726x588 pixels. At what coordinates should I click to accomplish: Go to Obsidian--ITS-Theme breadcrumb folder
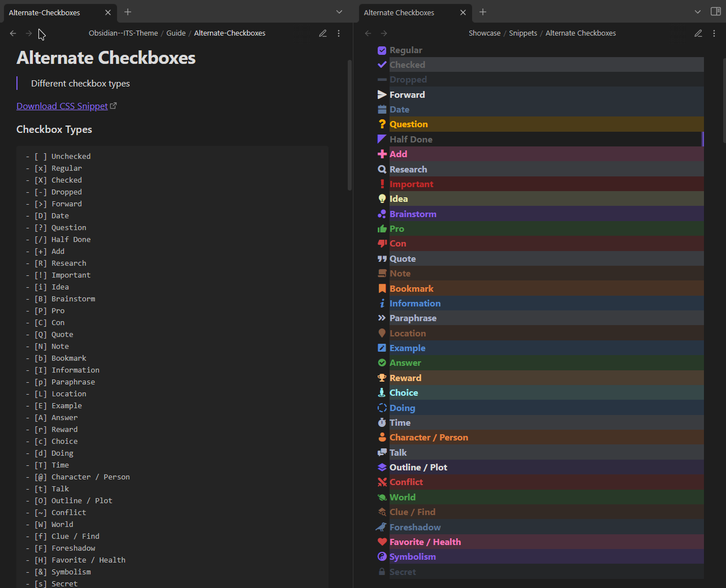[x=123, y=33]
